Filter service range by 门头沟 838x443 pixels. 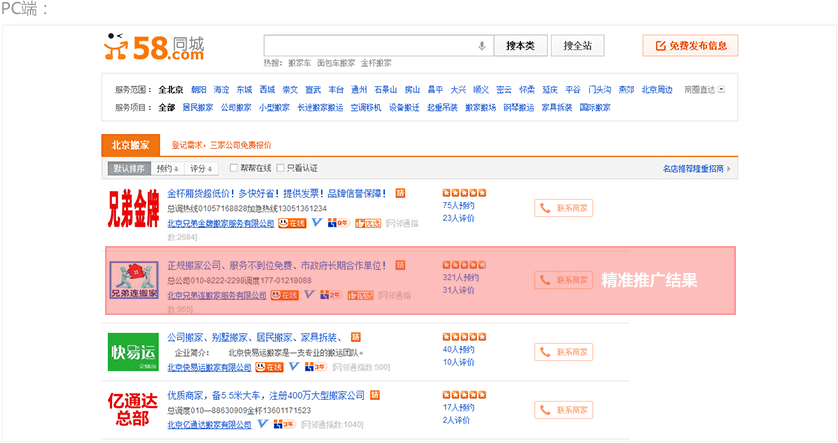(600, 90)
